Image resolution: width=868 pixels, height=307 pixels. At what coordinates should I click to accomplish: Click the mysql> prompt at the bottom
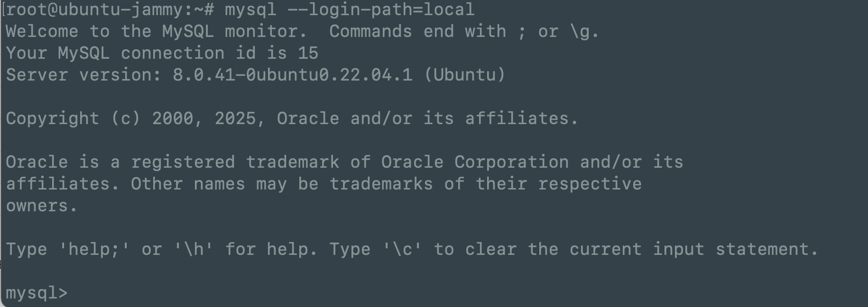37,293
